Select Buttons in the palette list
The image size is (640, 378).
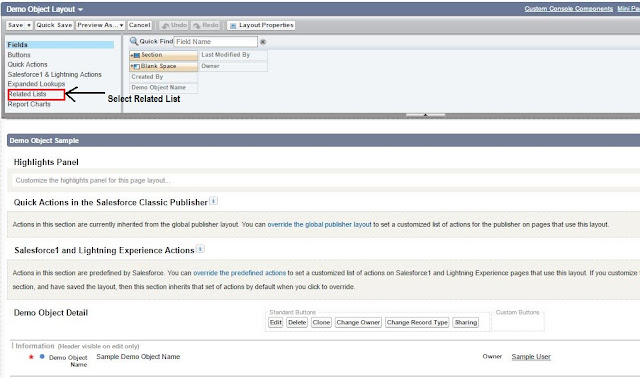(19, 55)
